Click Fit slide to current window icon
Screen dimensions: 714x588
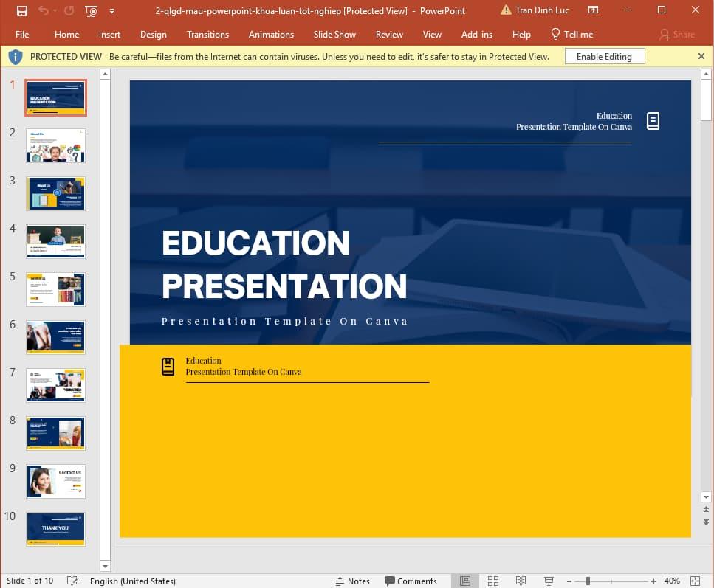click(x=695, y=581)
